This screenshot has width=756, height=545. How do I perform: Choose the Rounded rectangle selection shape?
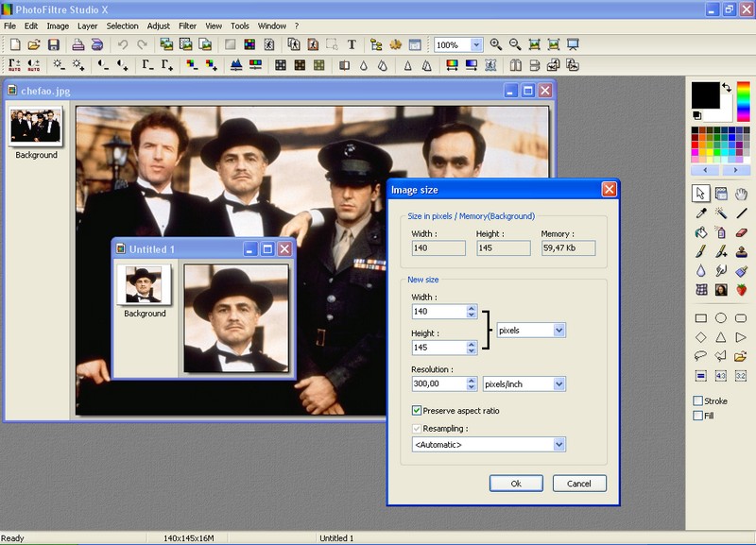[x=741, y=318]
